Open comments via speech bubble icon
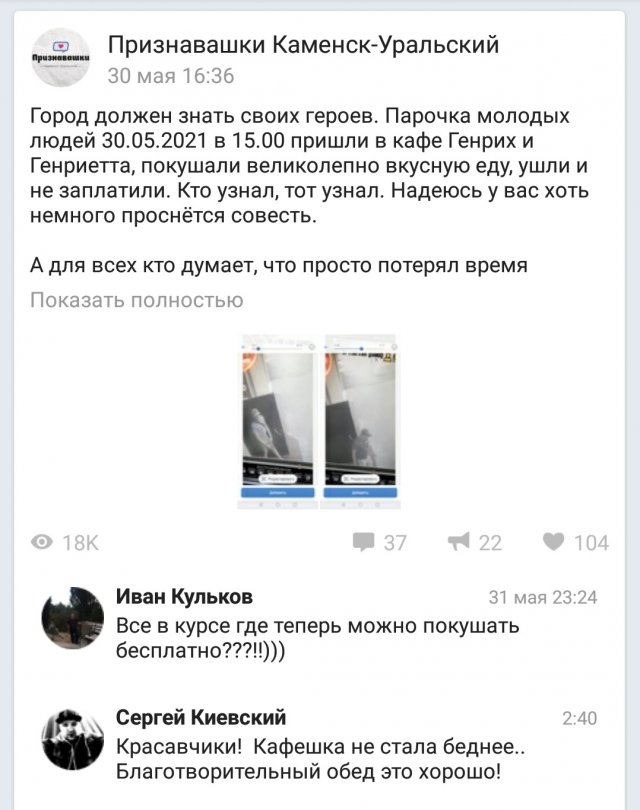640x810 pixels. (364, 542)
